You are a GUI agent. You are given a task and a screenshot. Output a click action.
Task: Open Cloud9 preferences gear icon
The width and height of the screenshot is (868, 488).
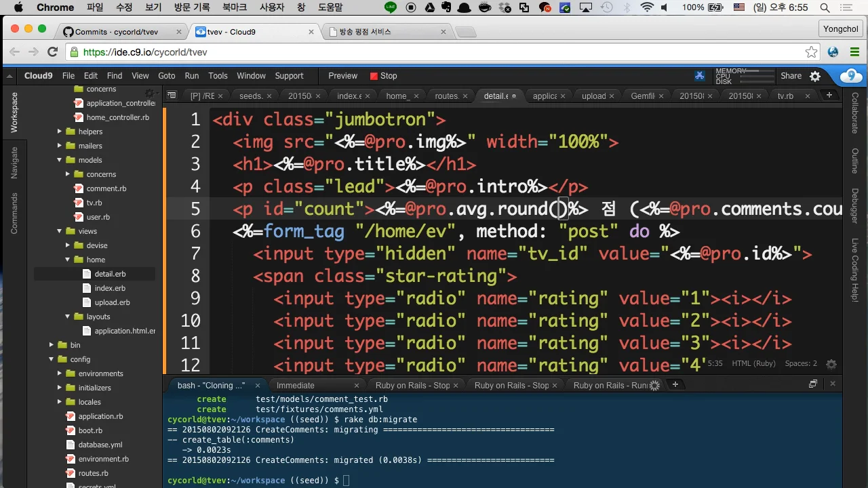coord(815,76)
